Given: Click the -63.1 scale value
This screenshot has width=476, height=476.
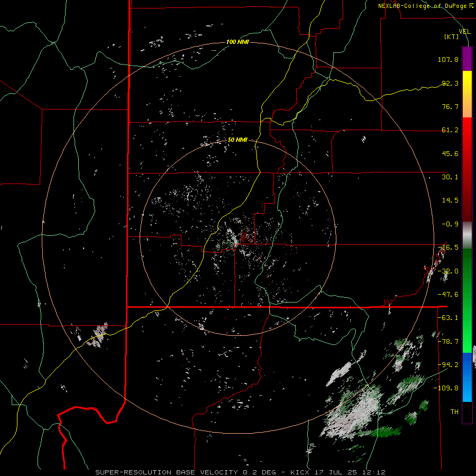Looking at the screenshot, I should (448, 318).
